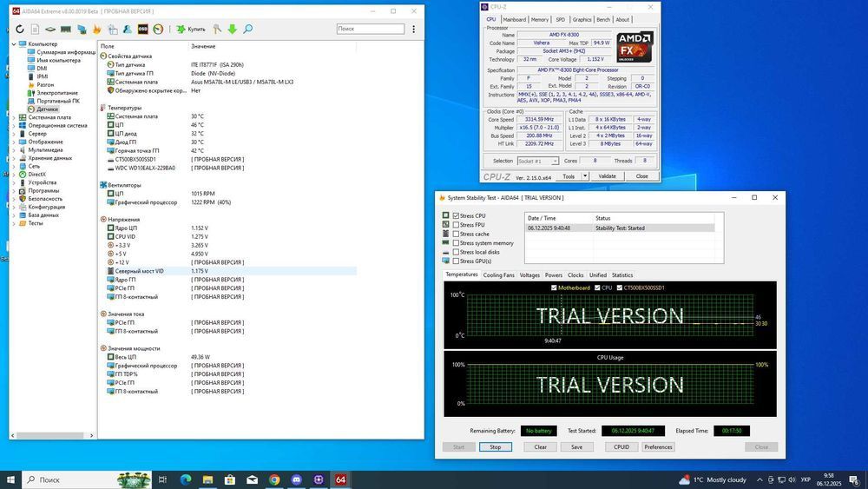Click the motherboard chip icon in the AIDA64 toolbar
868x489 pixels.
coord(50,30)
